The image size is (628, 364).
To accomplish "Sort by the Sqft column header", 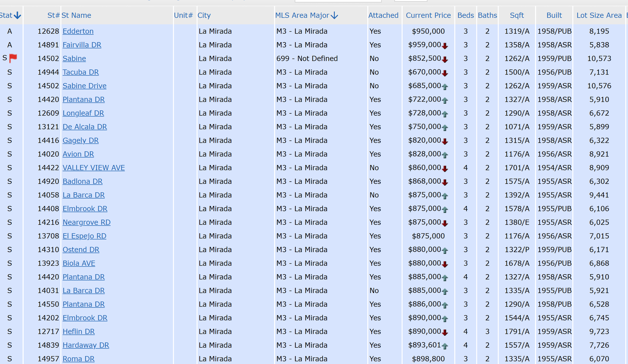I will click(x=517, y=16).
